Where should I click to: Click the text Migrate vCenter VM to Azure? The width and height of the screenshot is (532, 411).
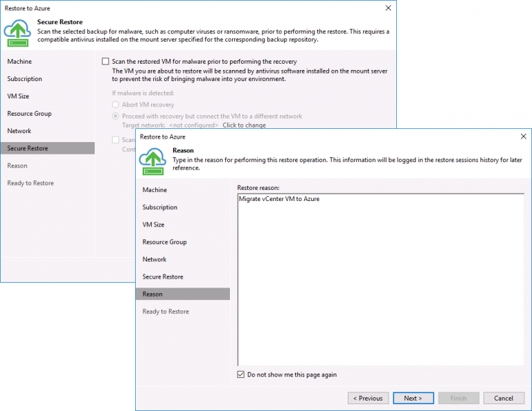[279, 199]
